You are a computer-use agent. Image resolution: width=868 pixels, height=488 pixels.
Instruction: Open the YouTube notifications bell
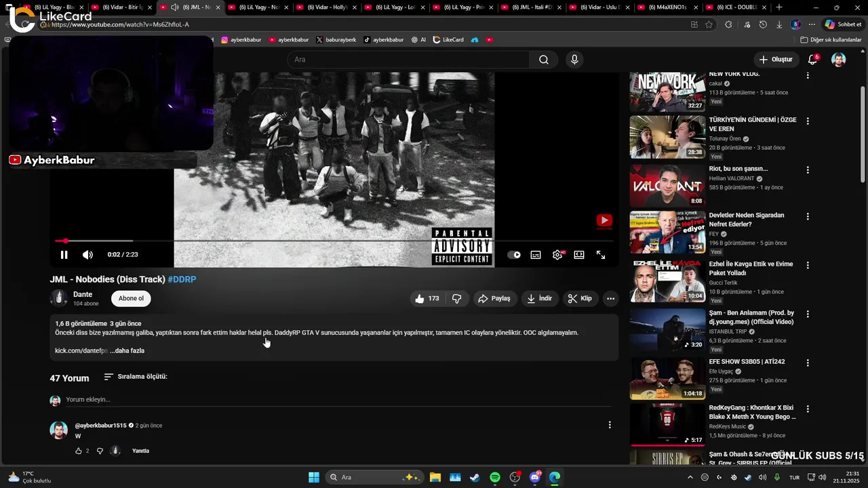point(812,60)
